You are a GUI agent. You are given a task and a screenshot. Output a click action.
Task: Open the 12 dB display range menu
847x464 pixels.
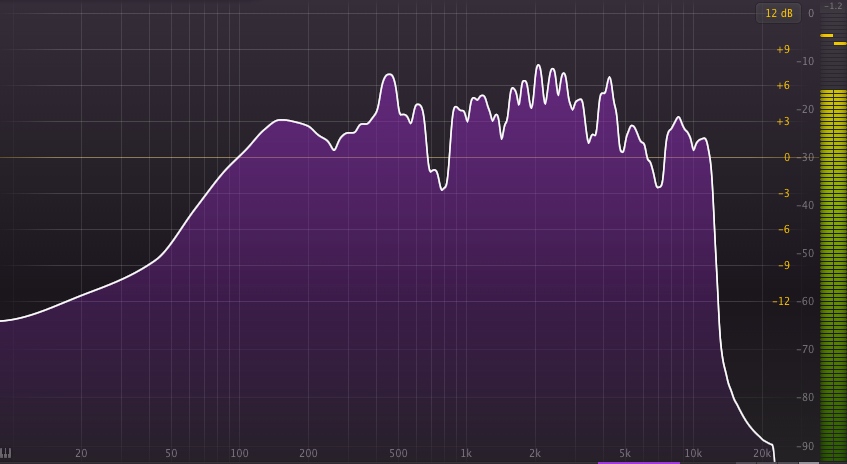click(778, 14)
